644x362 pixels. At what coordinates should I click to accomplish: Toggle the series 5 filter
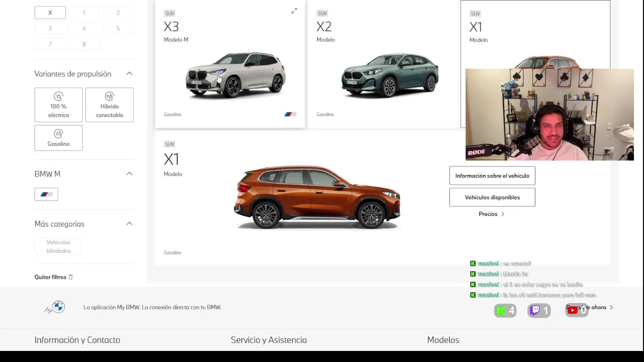coord(118,28)
